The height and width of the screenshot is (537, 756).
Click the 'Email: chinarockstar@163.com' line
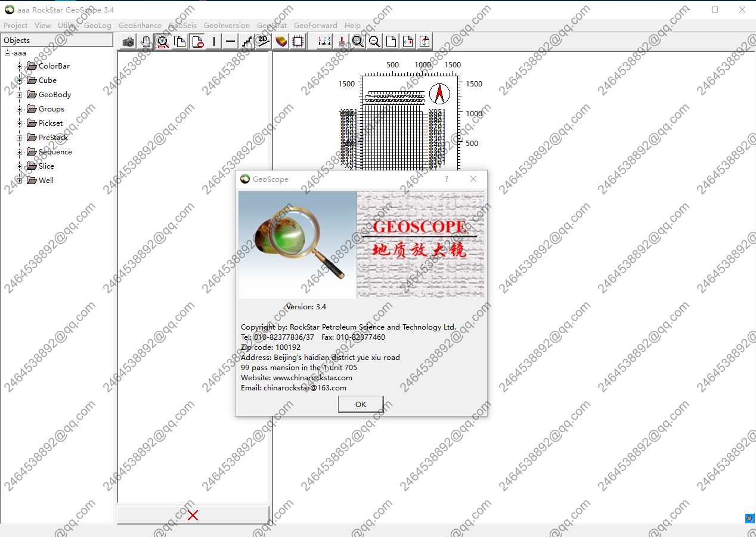point(293,388)
